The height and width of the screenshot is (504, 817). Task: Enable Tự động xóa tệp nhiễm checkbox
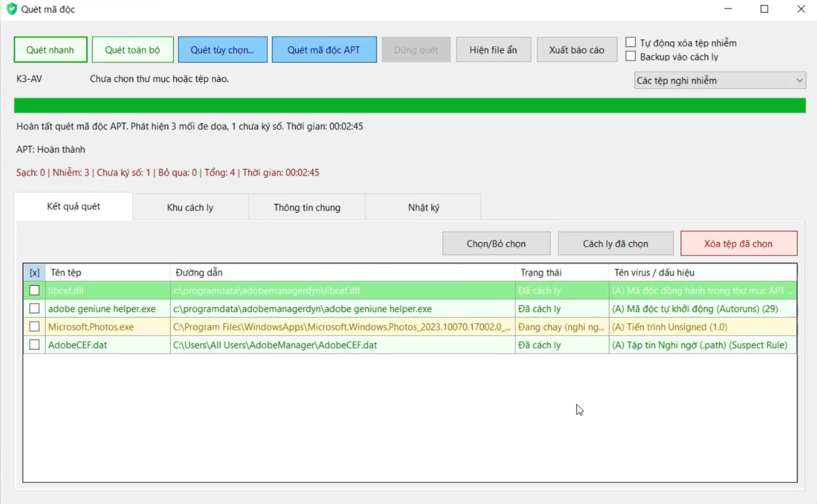(631, 43)
